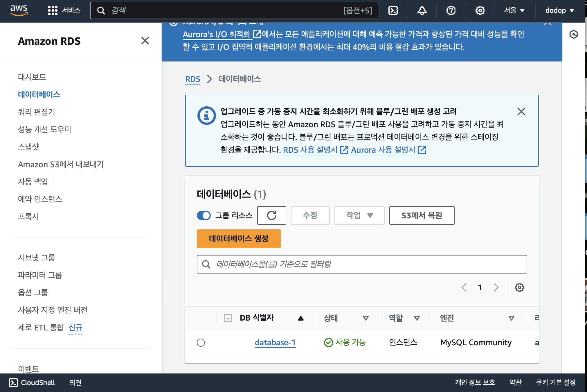The height and width of the screenshot is (392, 587).
Task: Open the notifications bell icon
Action: [422, 11]
